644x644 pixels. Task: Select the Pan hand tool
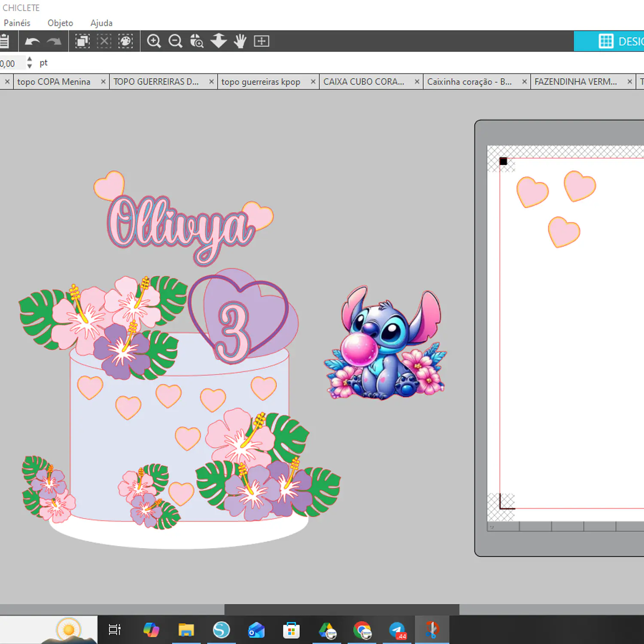coord(240,41)
